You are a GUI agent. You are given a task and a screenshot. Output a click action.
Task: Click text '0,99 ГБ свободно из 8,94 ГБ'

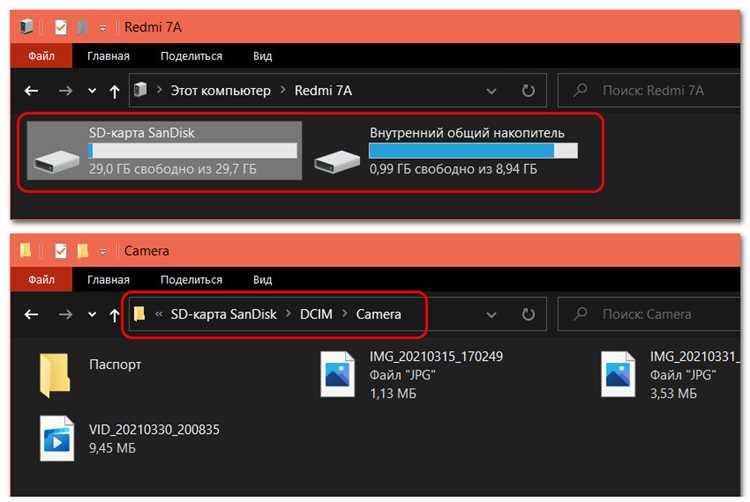[453, 169]
